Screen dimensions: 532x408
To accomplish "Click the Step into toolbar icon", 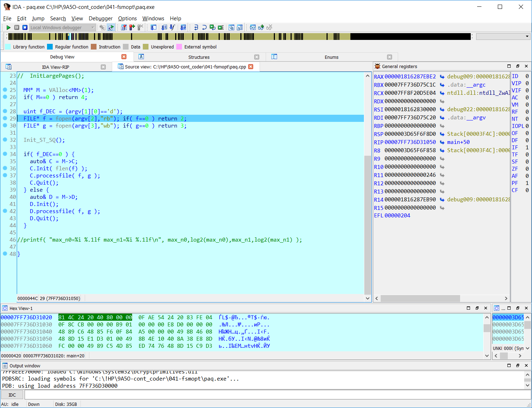I will 196,27.
